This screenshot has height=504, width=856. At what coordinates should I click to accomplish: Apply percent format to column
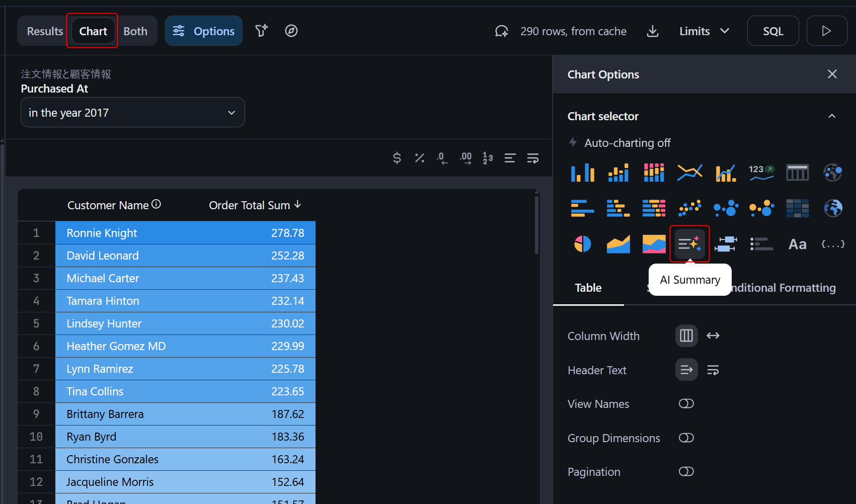pyautogui.click(x=419, y=158)
